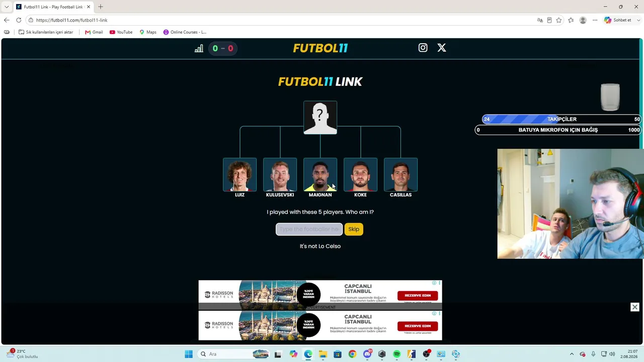This screenshot has width=644, height=362.
Task: Show hidden system tray icons
Action: (x=572, y=354)
